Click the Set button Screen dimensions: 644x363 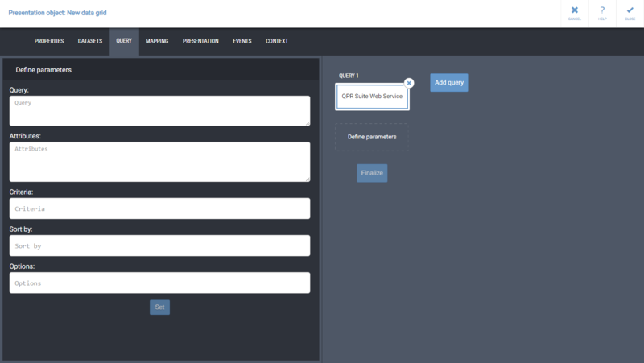[159, 307]
